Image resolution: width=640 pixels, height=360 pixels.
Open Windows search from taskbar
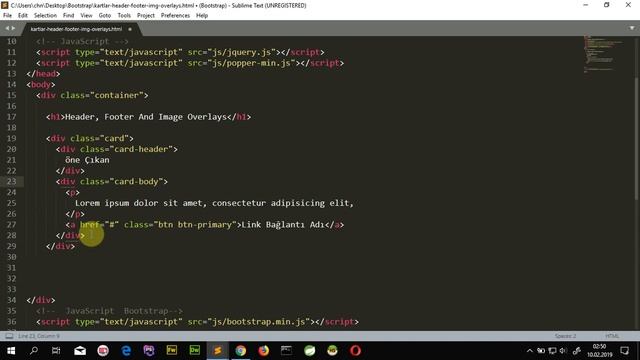click(x=34, y=351)
